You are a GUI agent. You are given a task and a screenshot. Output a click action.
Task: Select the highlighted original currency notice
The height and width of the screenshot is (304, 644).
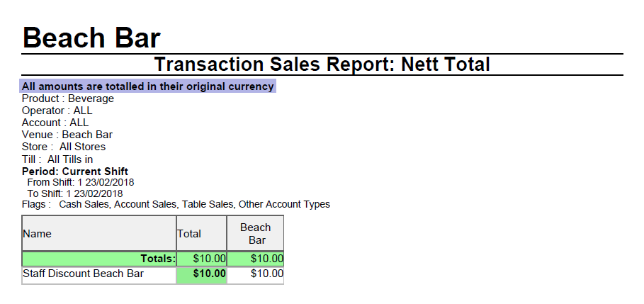pos(147,86)
